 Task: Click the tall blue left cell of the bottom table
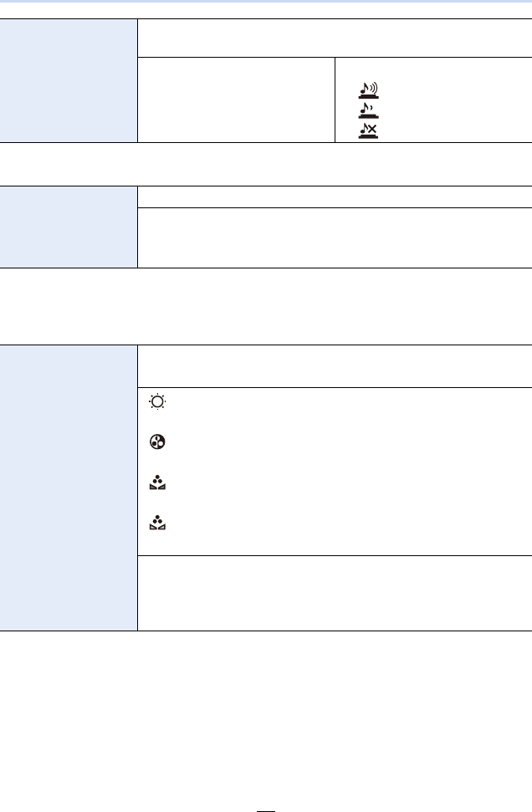(69, 488)
